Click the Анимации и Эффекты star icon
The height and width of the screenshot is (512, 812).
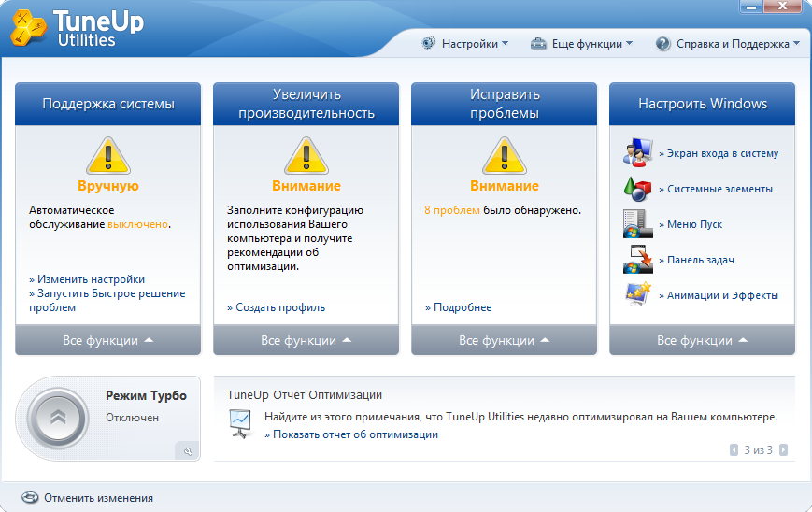coord(637,294)
